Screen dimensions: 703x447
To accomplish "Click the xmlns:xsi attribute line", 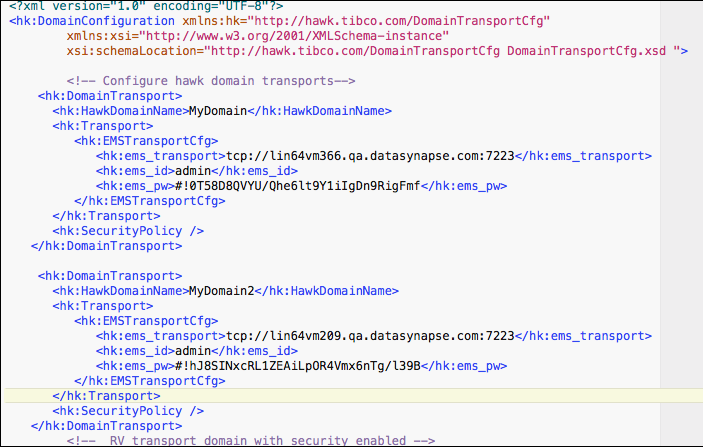I will point(258,36).
